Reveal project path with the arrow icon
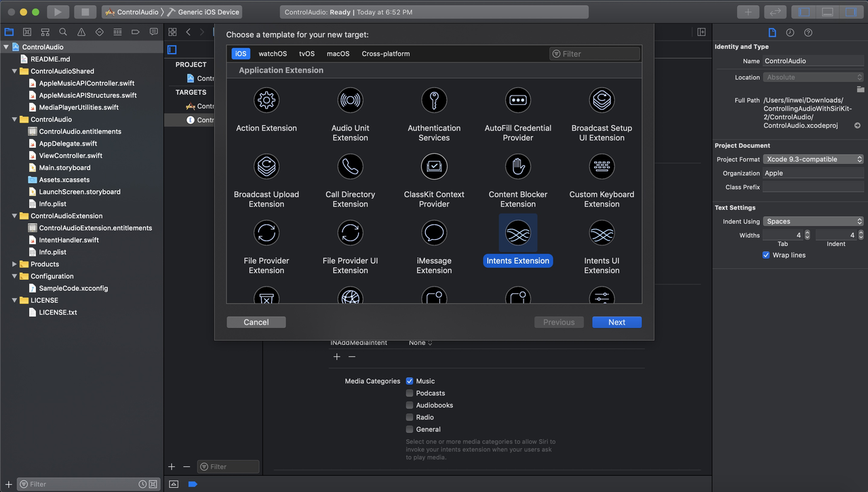Image resolution: width=868 pixels, height=492 pixels. (x=857, y=125)
